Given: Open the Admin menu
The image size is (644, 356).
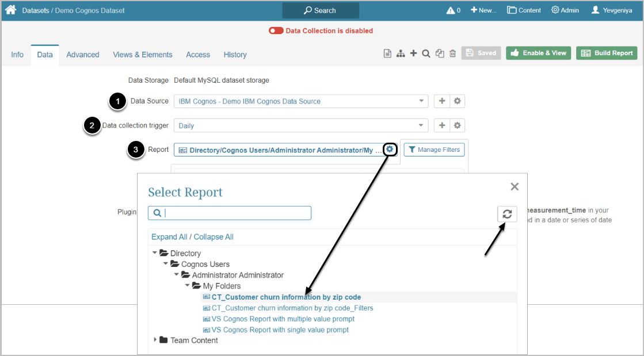Looking at the screenshot, I should pyautogui.click(x=565, y=10).
